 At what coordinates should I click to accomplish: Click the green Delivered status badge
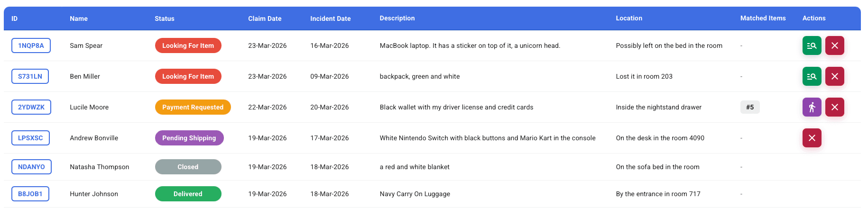188,194
